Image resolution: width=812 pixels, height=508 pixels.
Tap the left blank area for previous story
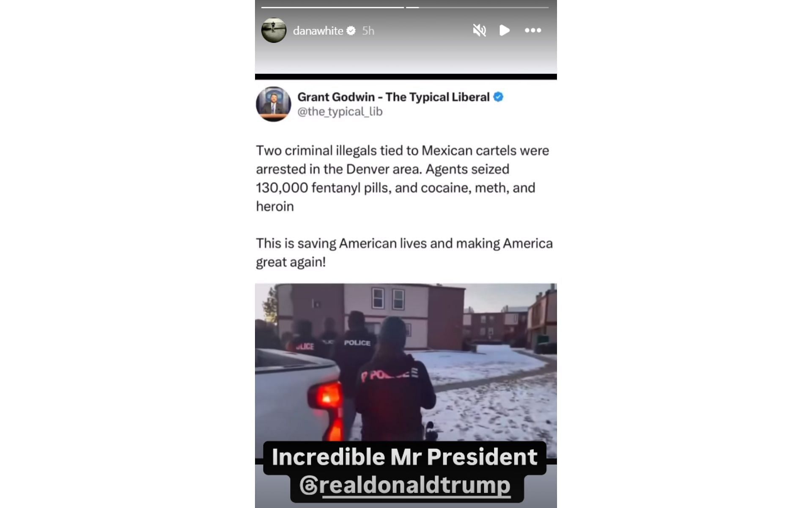pyautogui.click(x=127, y=254)
